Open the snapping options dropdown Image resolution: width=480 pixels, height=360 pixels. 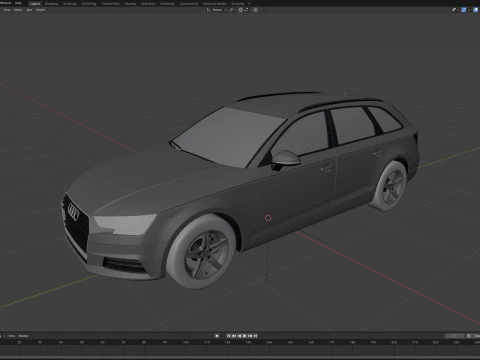click(x=247, y=10)
